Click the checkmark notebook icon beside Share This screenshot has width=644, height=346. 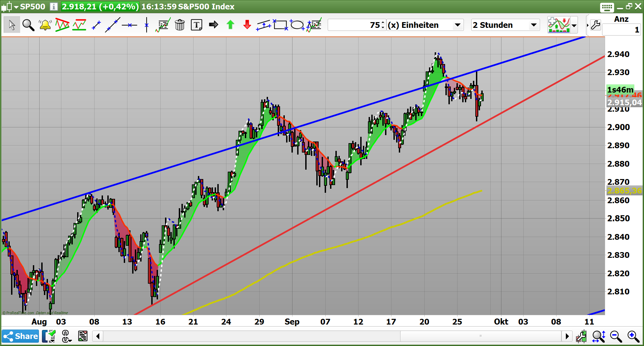[49, 336]
